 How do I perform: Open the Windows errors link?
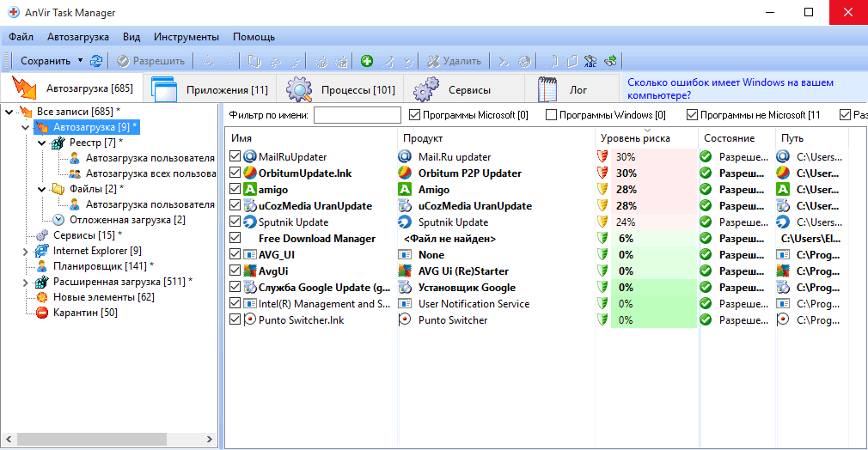coord(730,89)
